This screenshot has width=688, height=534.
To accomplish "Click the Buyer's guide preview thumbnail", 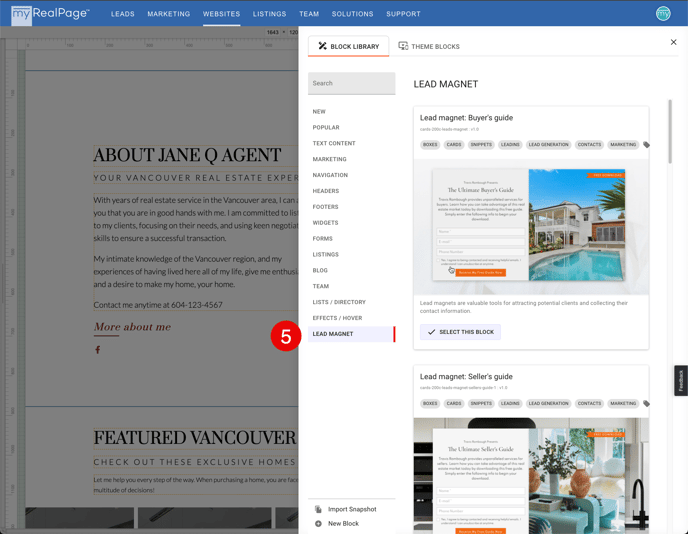I will click(x=531, y=226).
